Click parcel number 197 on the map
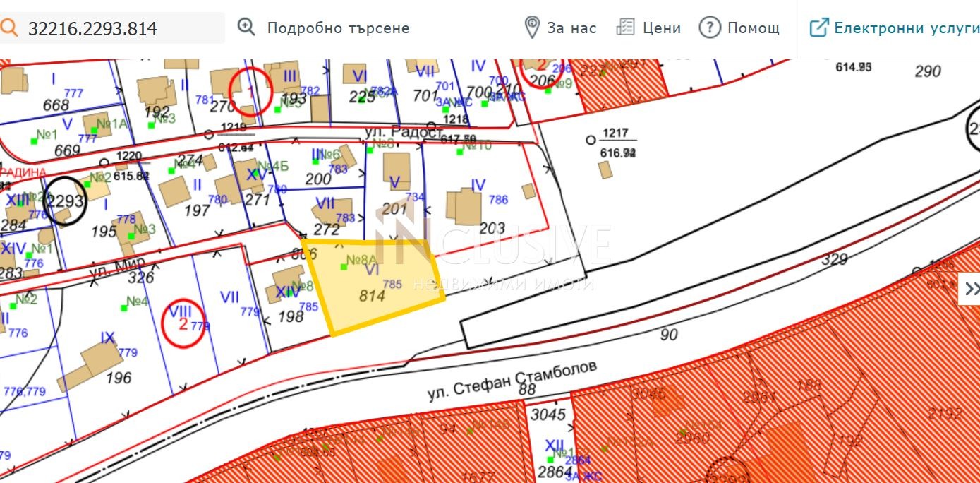This screenshot has width=980, height=483. click(197, 210)
